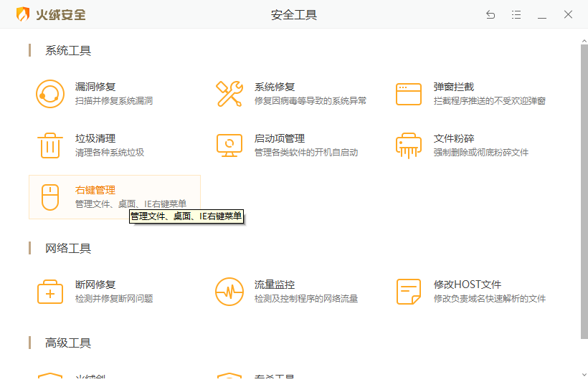Open the menu list icon in title bar

[516, 14]
